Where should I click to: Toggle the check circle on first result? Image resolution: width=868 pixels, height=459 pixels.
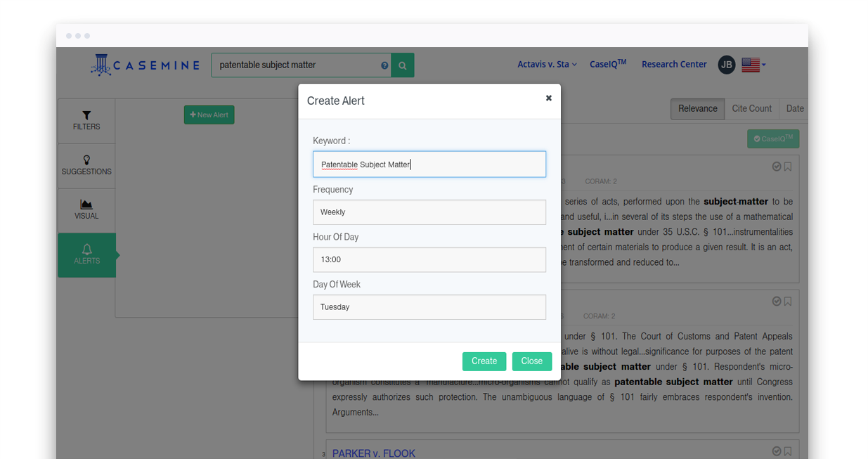[x=777, y=167]
